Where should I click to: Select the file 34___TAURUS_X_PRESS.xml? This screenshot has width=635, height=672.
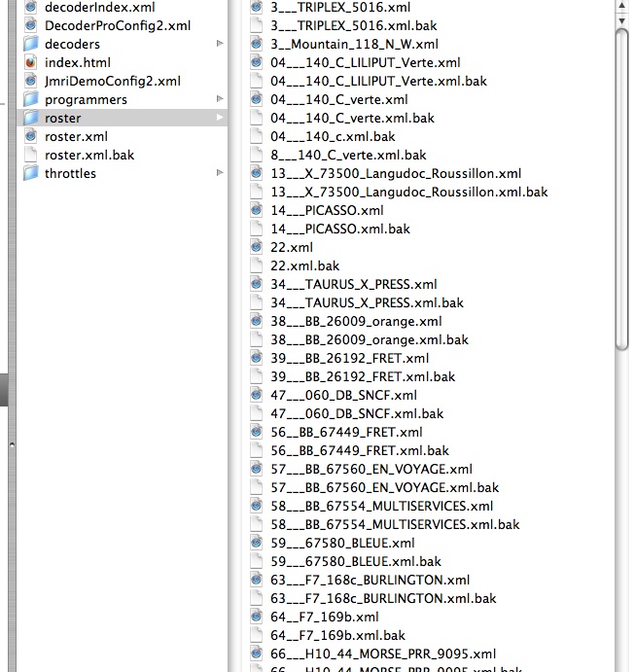click(x=354, y=284)
